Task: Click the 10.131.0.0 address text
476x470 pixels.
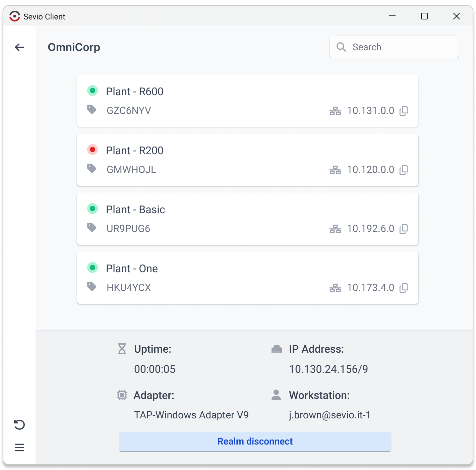Action: click(371, 111)
